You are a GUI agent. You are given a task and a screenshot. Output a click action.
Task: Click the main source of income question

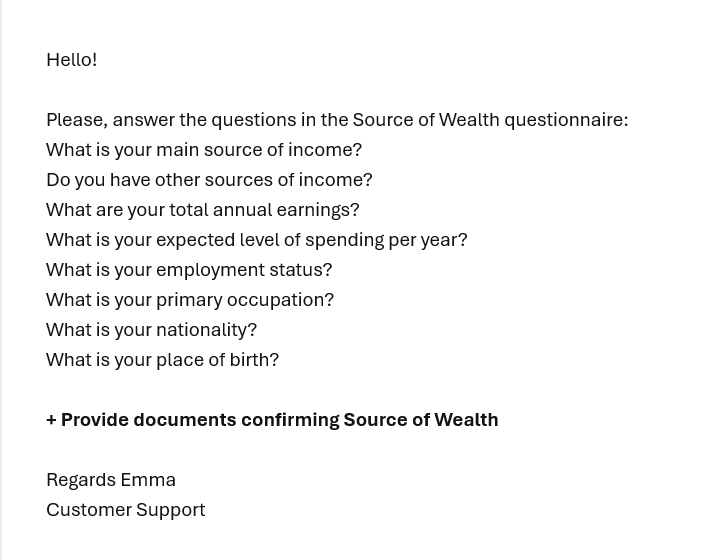coord(204,150)
